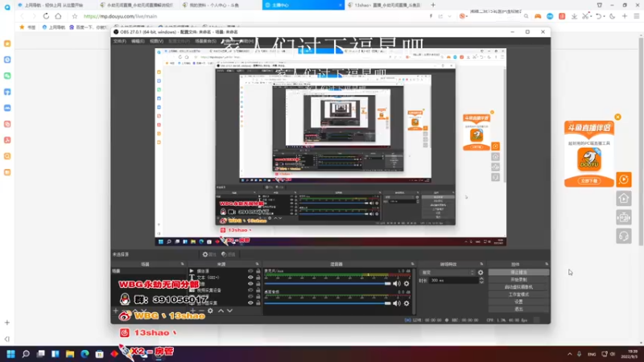The height and width of the screenshot is (362, 644).
Task: Toggle visibility of 媒体源 source
Action: pos(250,271)
